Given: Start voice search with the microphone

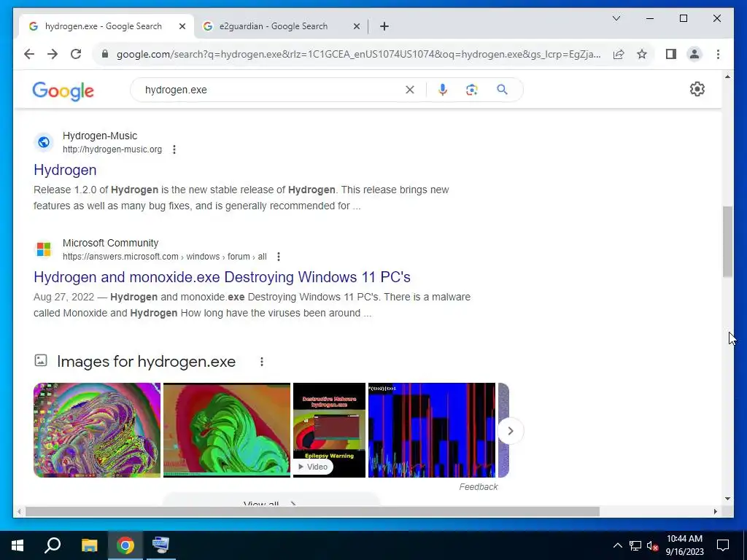Looking at the screenshot, I should (x=443, y=90).
